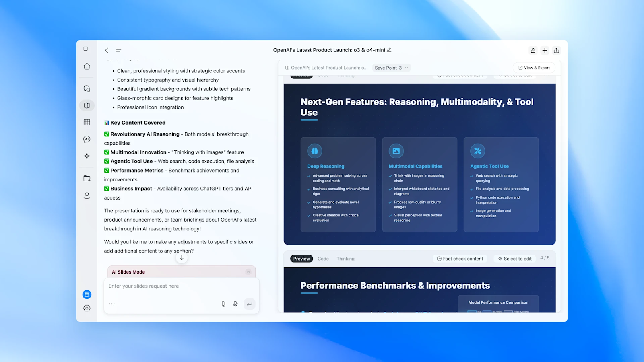This screenshot has height=362, width=644.
Task: Click the Business Impact bullet
Action: pyautogui.click(x=178, y=193)
